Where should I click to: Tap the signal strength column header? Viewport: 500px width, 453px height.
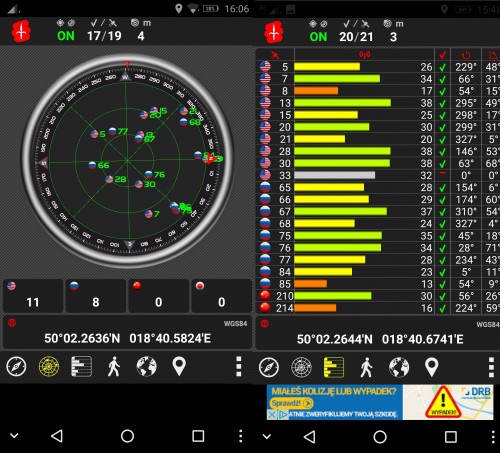(x=364, y=54)
